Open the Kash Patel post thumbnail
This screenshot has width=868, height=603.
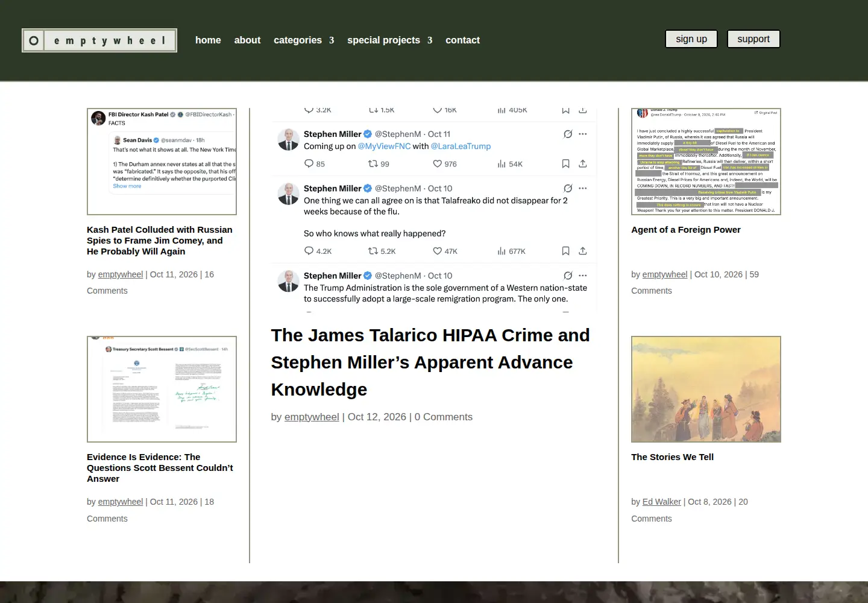coord(162,162)
